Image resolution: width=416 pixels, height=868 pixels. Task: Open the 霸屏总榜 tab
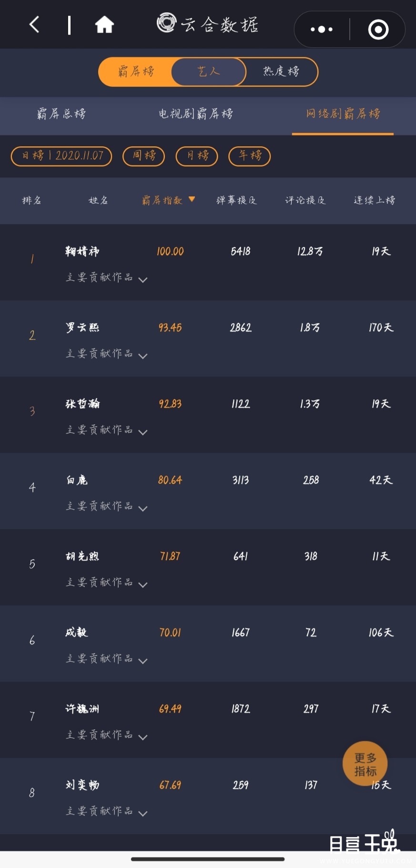(x=61, y=114)
